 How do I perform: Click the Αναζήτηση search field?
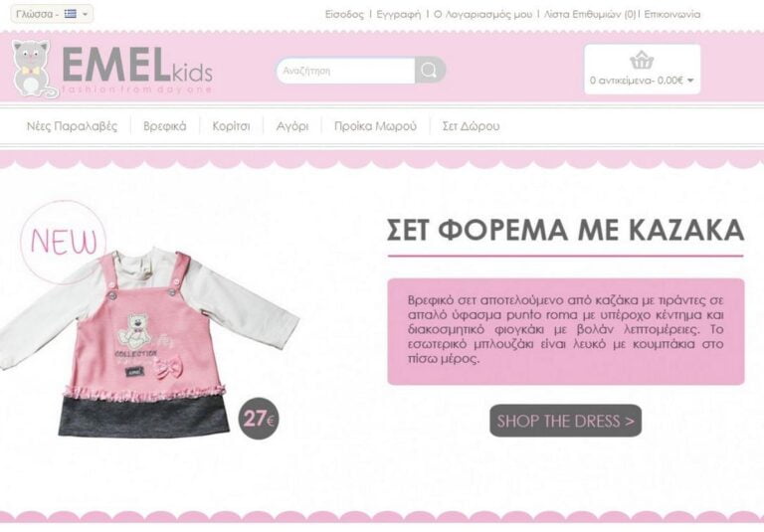coord(346,71)
